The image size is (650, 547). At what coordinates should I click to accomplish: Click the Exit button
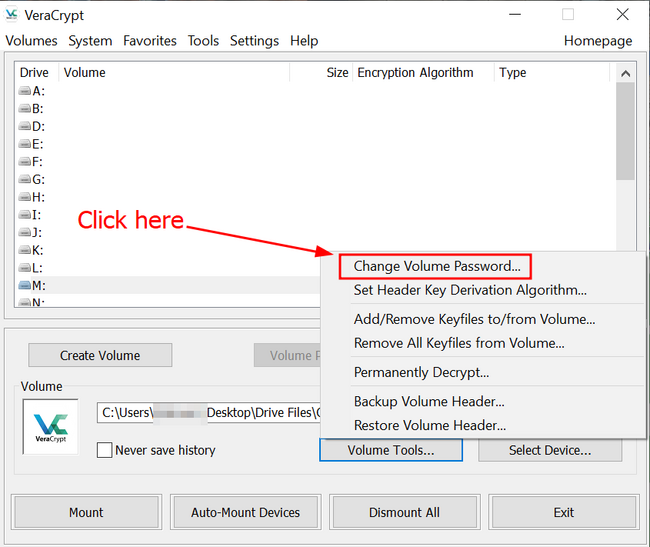coord(564,512)
